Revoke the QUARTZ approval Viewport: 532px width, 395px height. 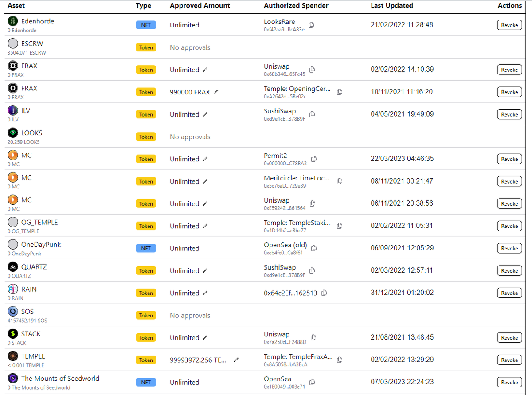pyautogui.click(x=509, y=270)
